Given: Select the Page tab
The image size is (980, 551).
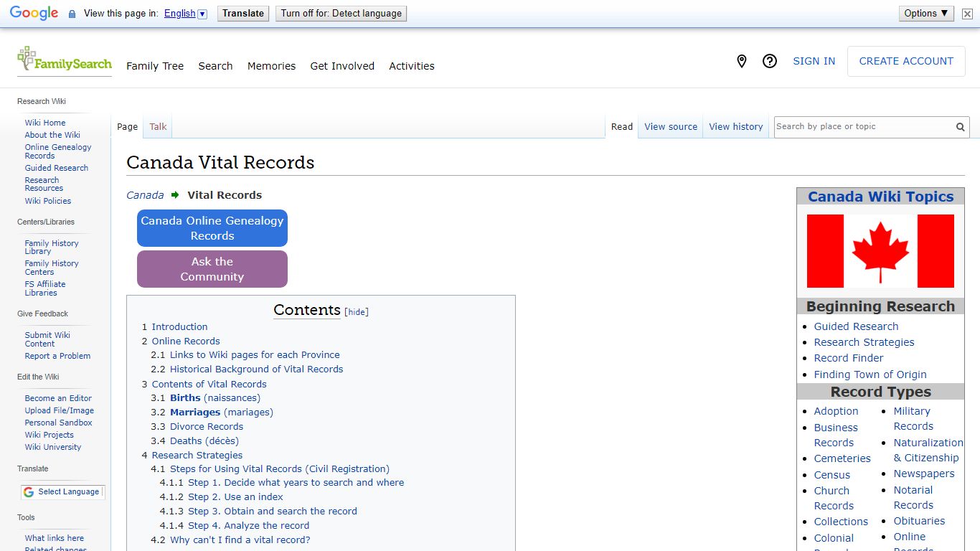Looking at the screenshot, I should (x=127, y=127).
